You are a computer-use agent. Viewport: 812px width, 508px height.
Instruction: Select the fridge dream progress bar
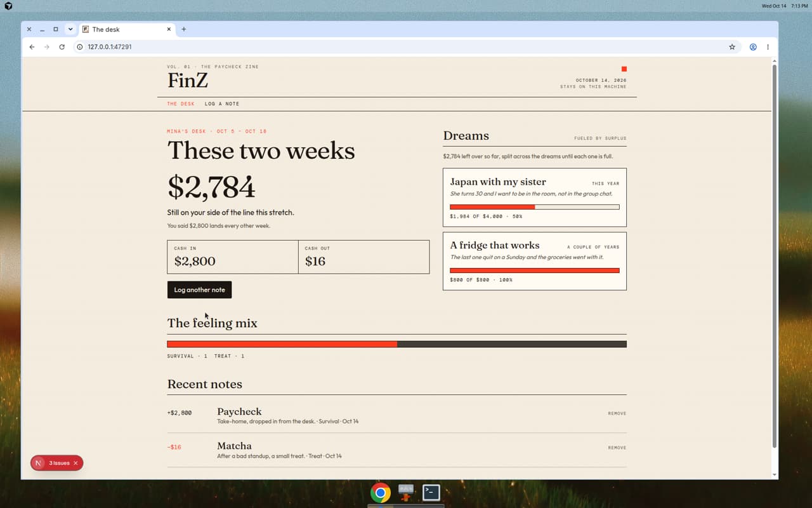coord(535,271)
